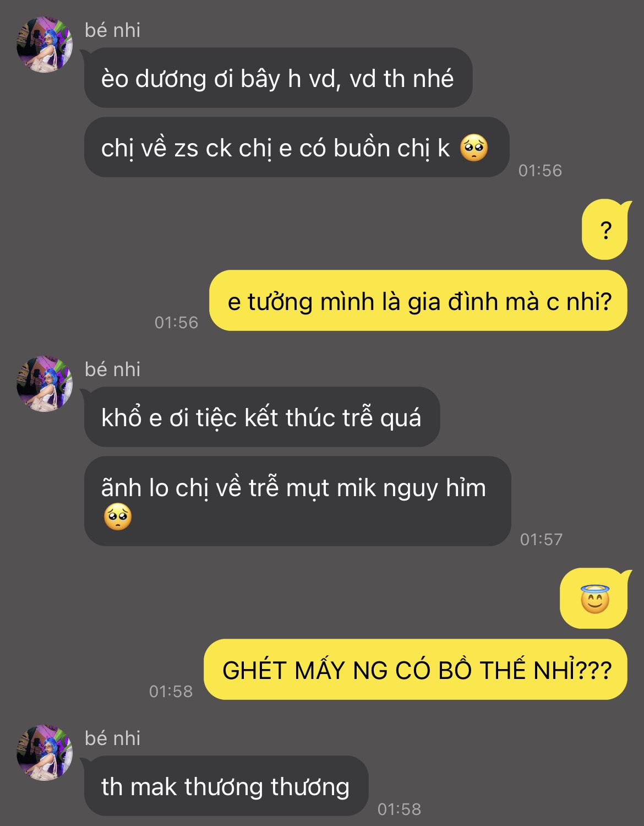Tap 'bé nhi' name above last message
This screenshot has height=826, width=644.
click(x=113, y=738)
